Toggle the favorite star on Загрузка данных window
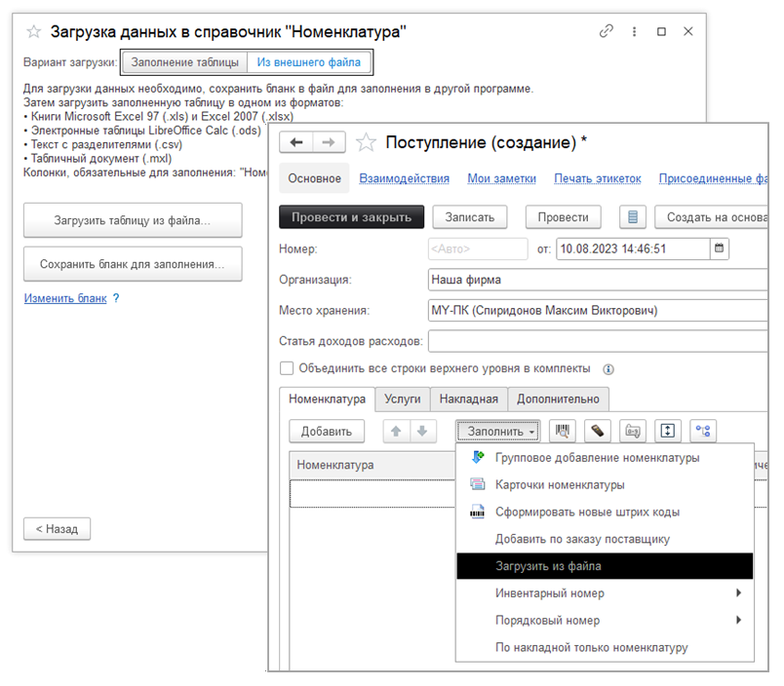 33,31
